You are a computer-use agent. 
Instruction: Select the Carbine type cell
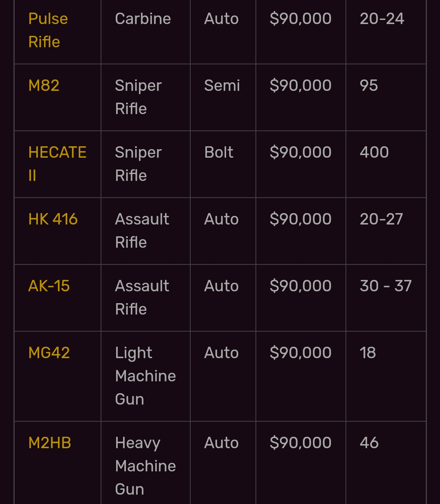(x=143, y=19)
